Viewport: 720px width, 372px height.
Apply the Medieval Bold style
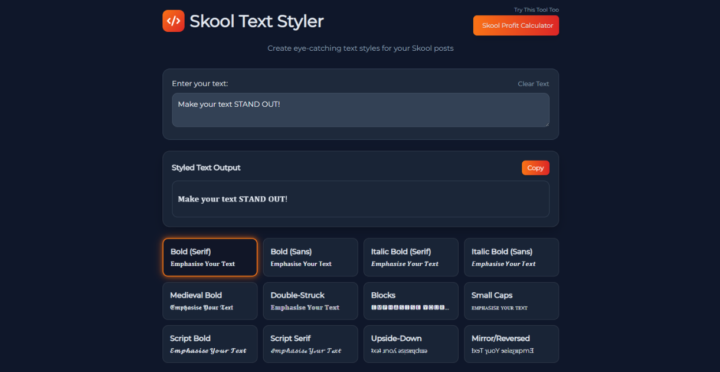click(210, 301)
